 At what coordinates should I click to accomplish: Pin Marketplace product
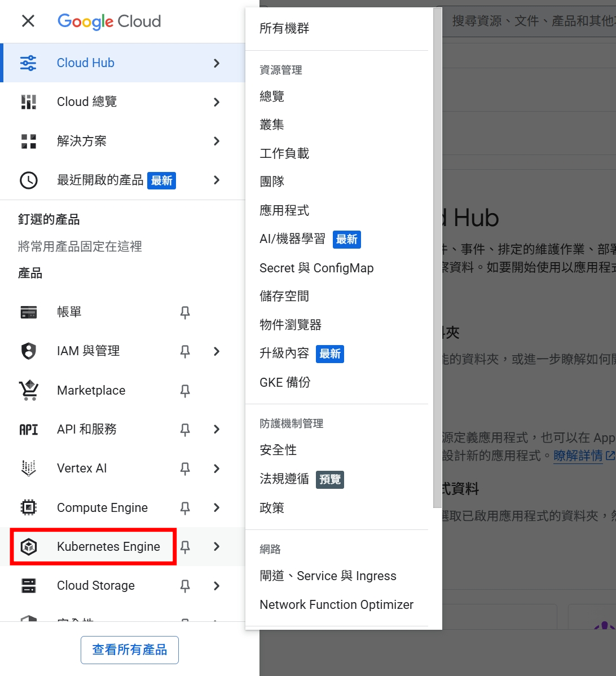185,391
